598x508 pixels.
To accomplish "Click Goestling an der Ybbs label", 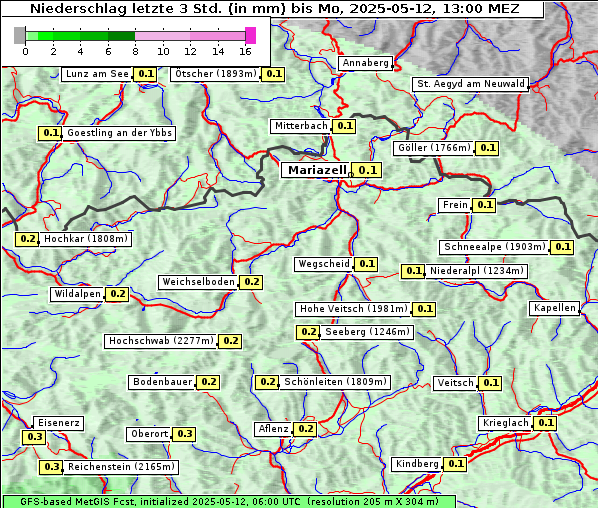I will pos(119,133).
